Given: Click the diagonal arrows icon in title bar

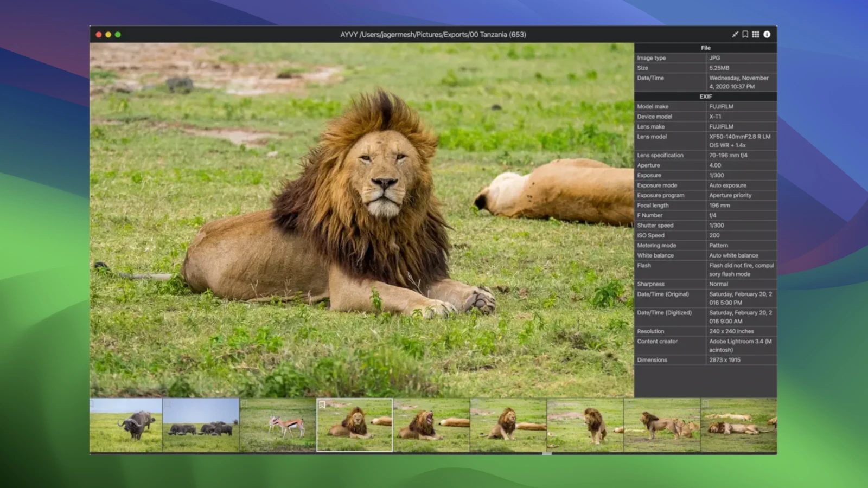Looking at the screenshot, I should (x=735, y=34).
